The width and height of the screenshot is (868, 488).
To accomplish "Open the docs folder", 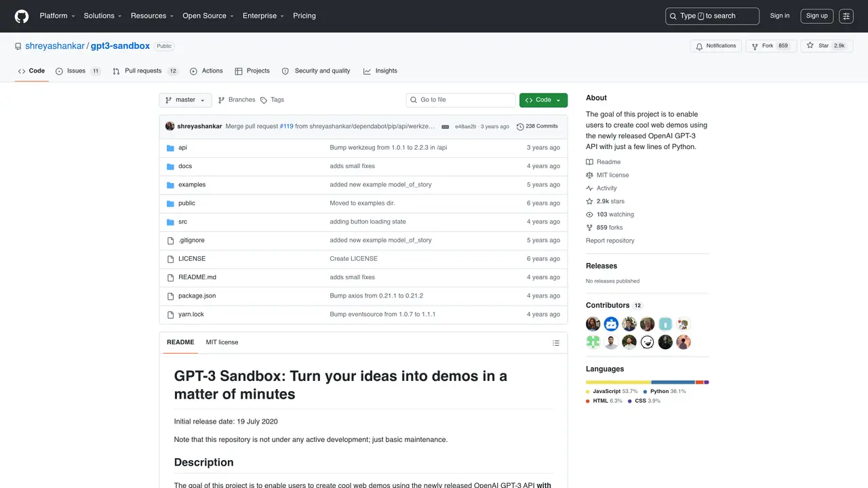I will click(185, 166).
